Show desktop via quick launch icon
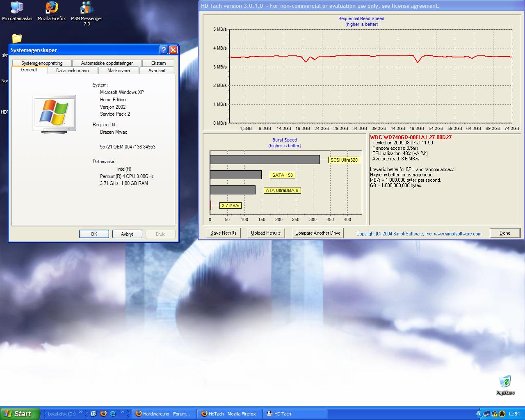Image resolution: width=525 pixels, height=420 pixels. (x=94, y=414)
